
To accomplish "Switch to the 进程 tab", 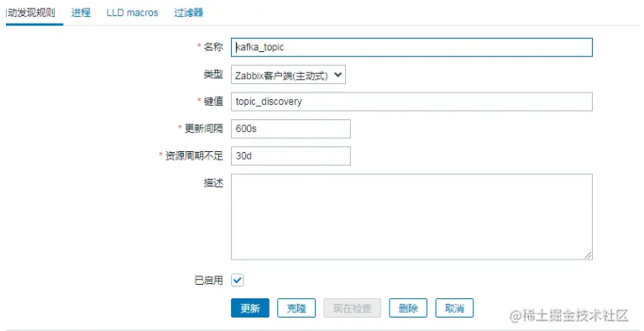I will tap(81, 13).
